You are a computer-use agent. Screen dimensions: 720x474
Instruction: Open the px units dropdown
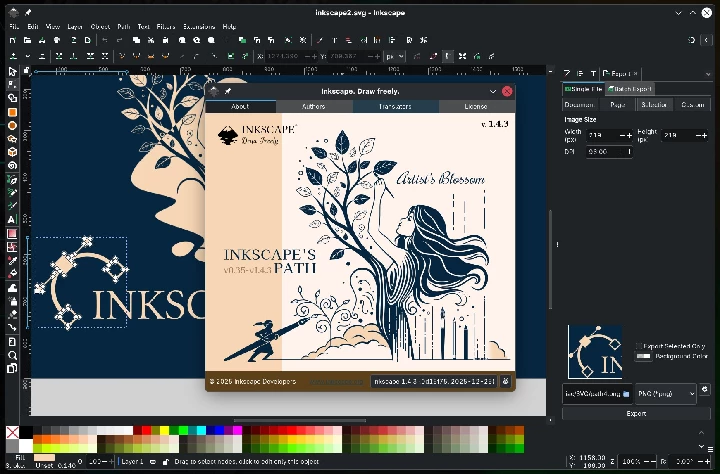[x=395, y=57]
